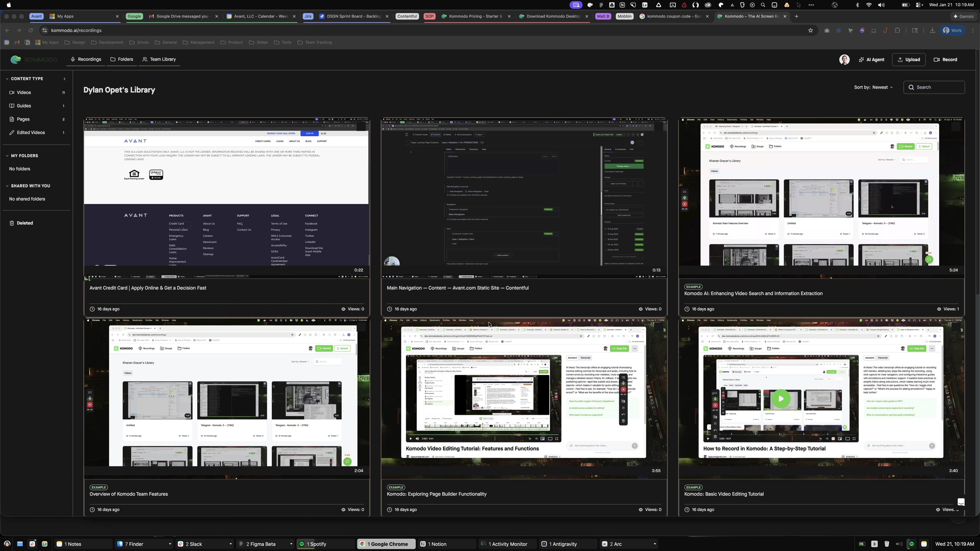Open the chat widget bubble at bottom right
This screenshot has height=551, width=980.
961,502
